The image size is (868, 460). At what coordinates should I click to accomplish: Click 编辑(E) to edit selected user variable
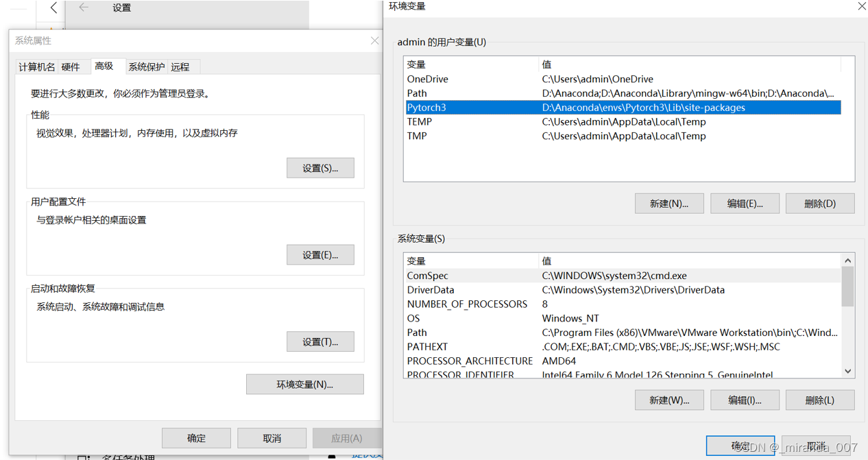tap(745, 203)
